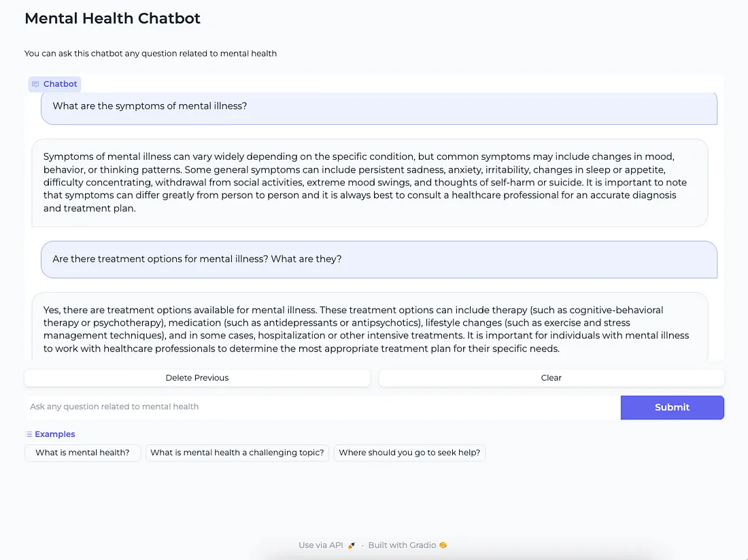The width and height of the screenshot is (748, 560).
Task: Focus the mental health question input field
Action: tap(322, 407)
